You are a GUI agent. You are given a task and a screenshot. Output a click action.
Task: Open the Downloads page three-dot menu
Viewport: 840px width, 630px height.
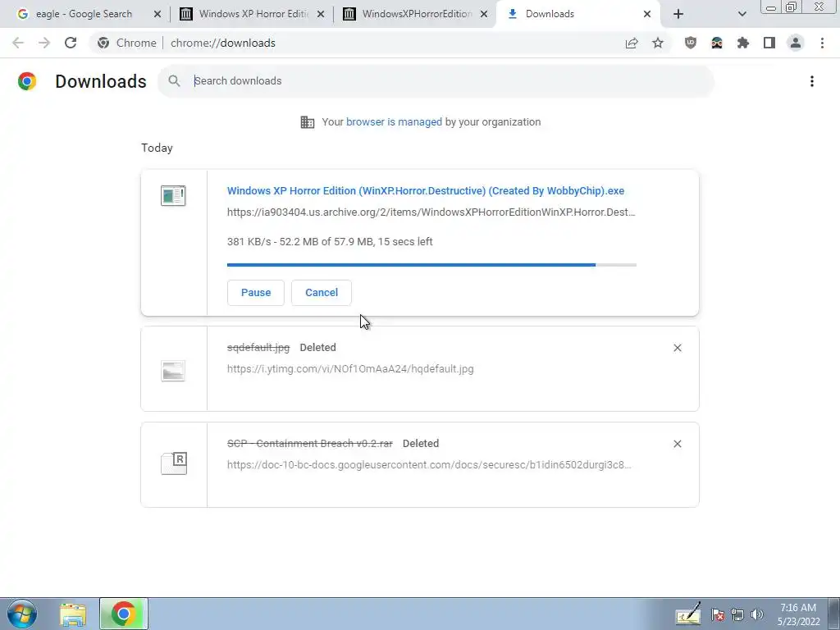click(812, 81)
